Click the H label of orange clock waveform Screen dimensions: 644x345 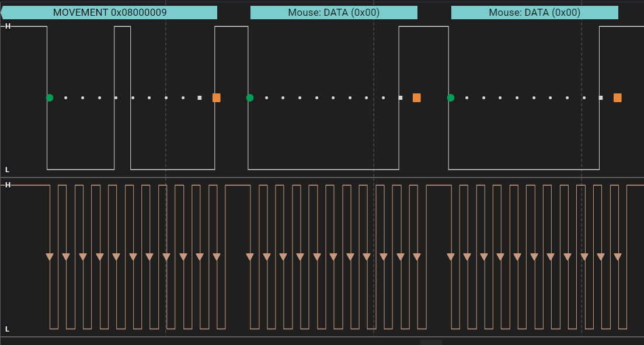pyautogui.click(x=8, y=185)
